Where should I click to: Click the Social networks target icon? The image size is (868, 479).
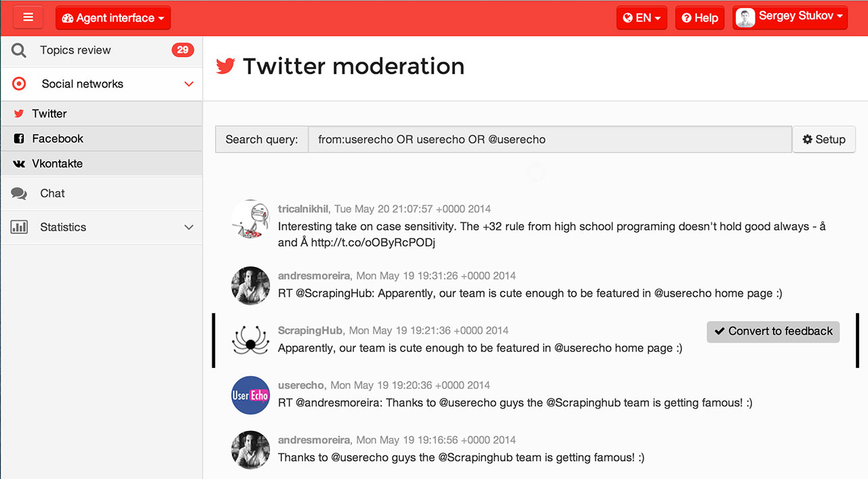19,84
